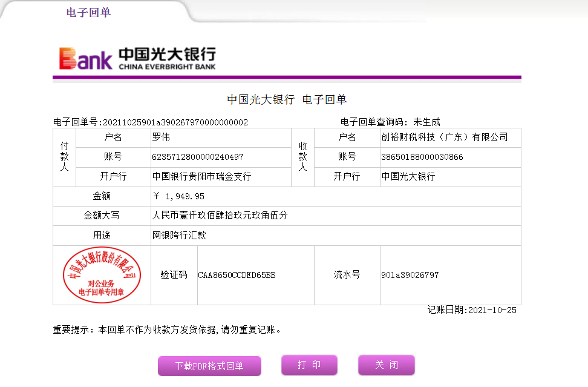588x387 pixels.
Task: Click the heading 中国光大银行 电子回单
Action: (x=287, y=99)
